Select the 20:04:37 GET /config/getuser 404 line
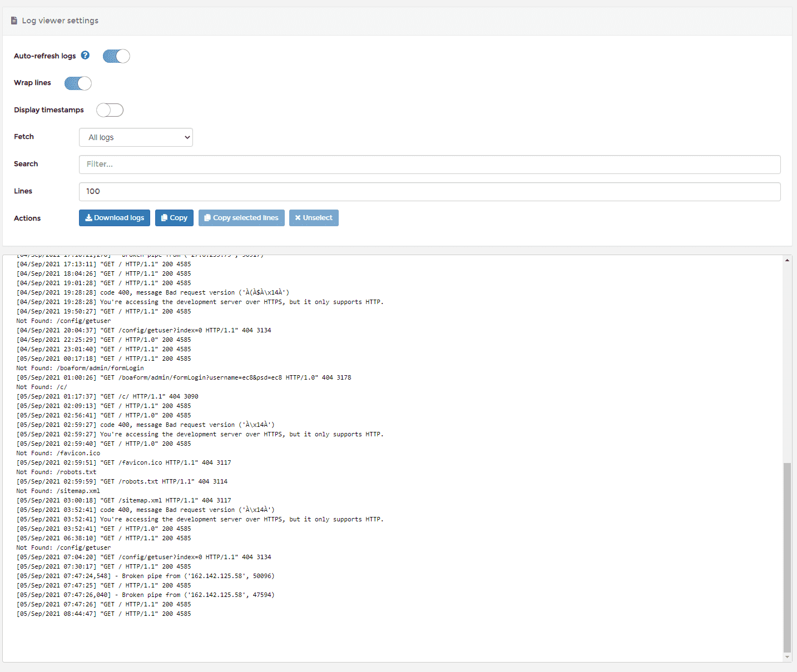The image size is (797, 672). point(143,330)
